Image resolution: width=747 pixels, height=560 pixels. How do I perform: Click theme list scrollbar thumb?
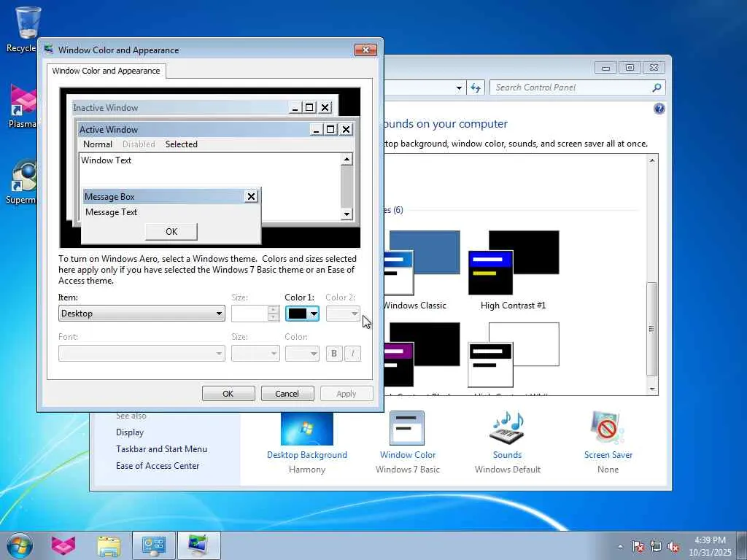(651, 329)
